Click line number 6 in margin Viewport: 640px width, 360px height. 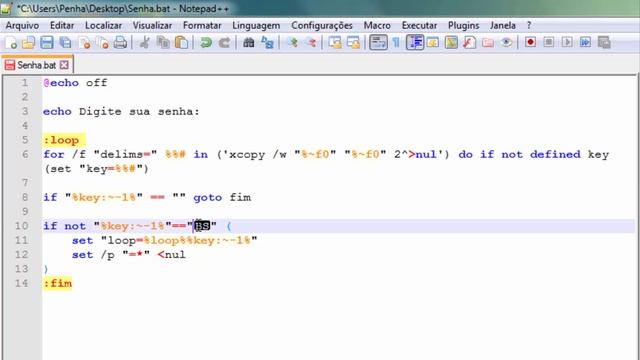pyautogui.click(x=25, y=155)
